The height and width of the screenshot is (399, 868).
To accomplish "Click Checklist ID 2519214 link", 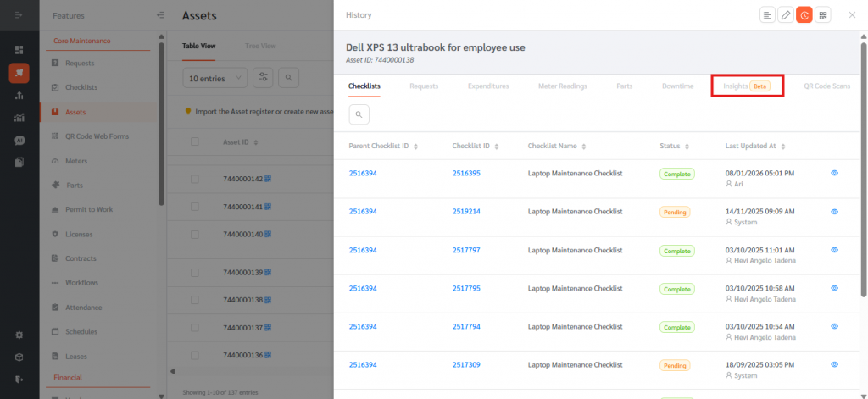I will [466, 212].
